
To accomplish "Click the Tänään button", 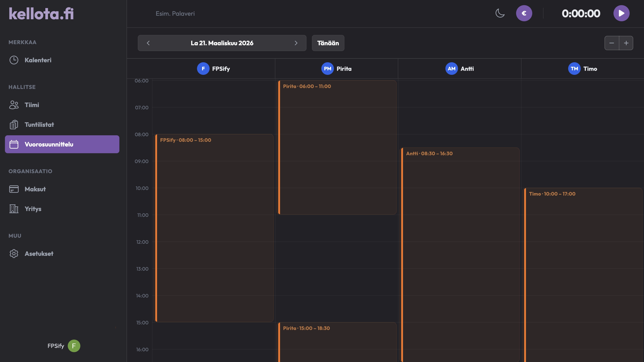I will (328, 43).
